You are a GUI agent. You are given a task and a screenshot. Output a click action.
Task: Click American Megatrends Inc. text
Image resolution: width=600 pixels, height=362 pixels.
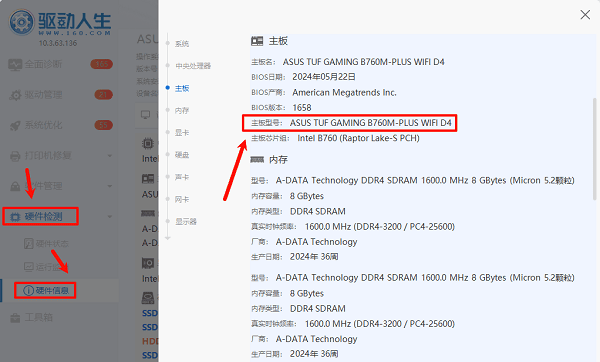point(344,93)
